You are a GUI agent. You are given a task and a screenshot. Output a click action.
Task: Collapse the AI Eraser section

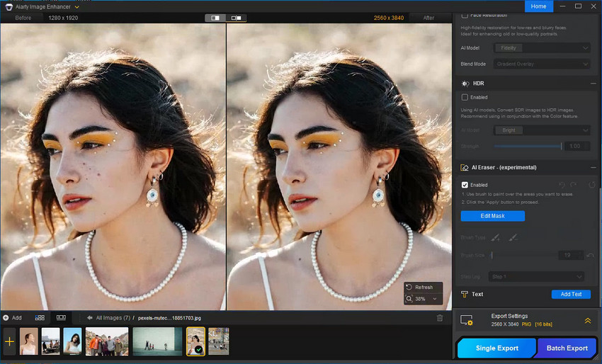click(594, 167)
